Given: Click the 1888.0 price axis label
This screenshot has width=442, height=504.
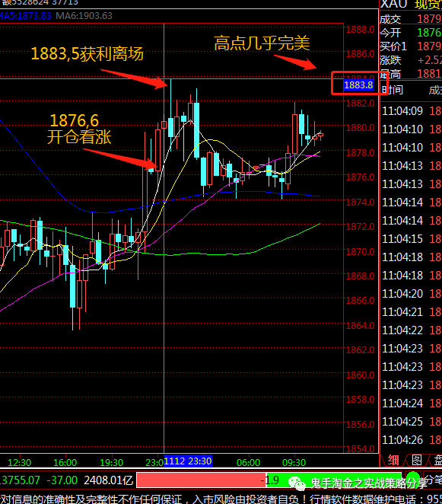Looking at the screenshot, I should point(360,29).
